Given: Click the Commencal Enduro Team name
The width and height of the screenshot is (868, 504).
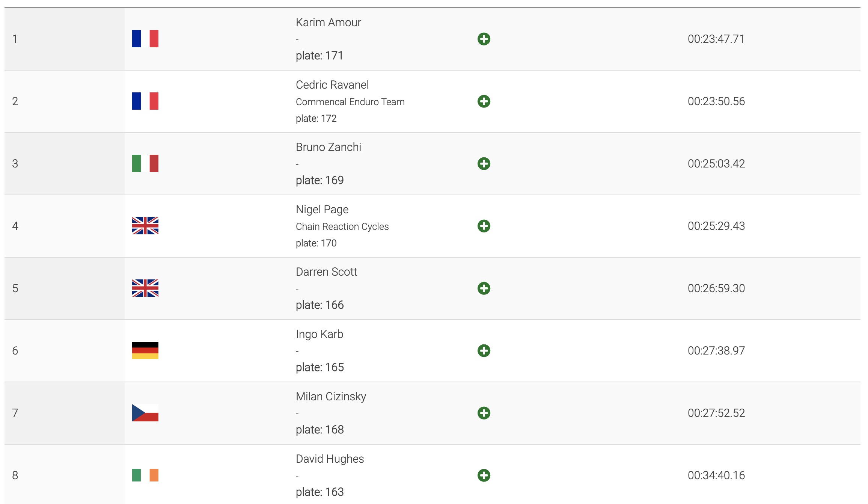Looking at the screenshot, I should 350,102.
